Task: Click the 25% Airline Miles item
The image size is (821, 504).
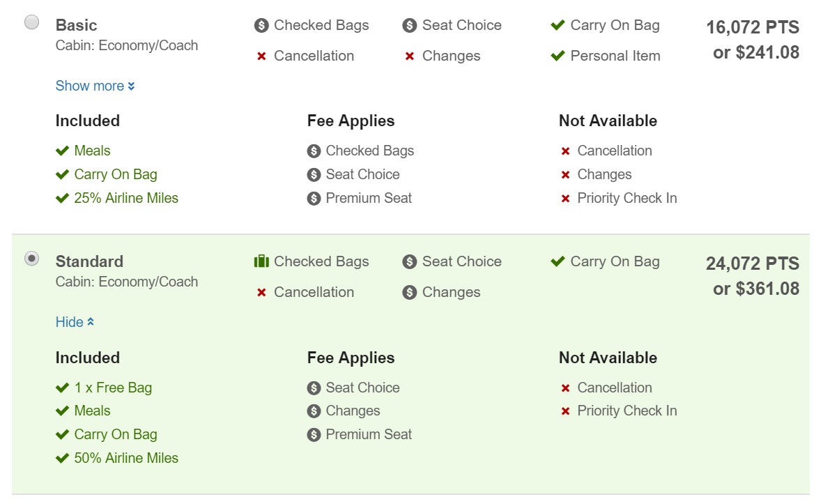Action: [126, 198]
